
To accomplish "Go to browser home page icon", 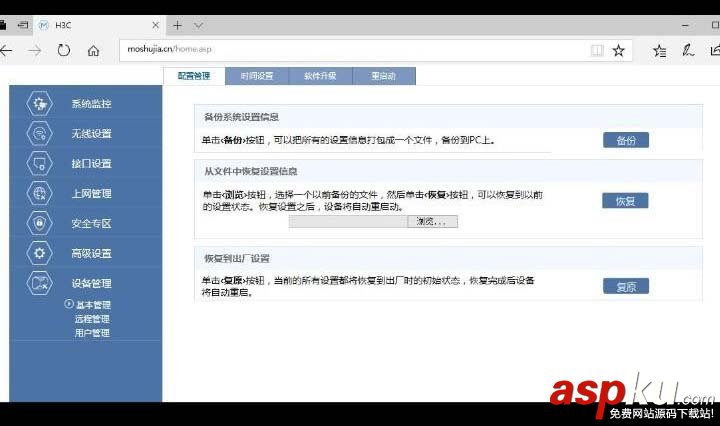I will coord(93,50).
